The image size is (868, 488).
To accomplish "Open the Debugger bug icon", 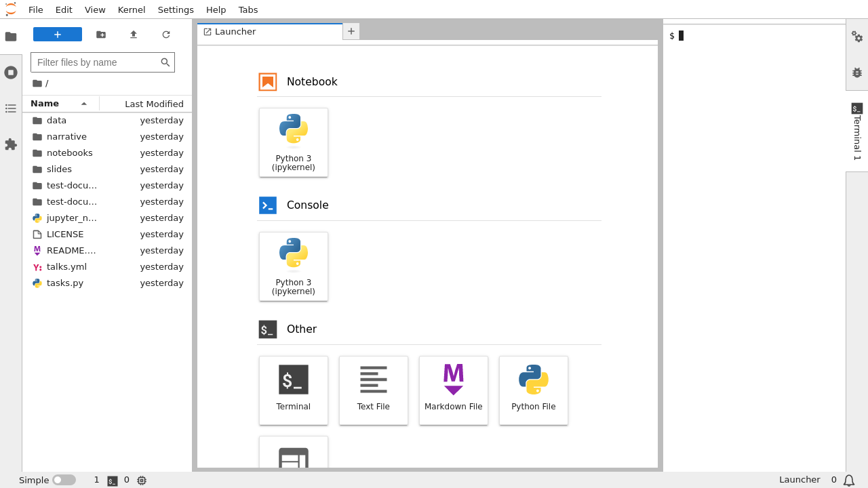I will tap(857, 73).
